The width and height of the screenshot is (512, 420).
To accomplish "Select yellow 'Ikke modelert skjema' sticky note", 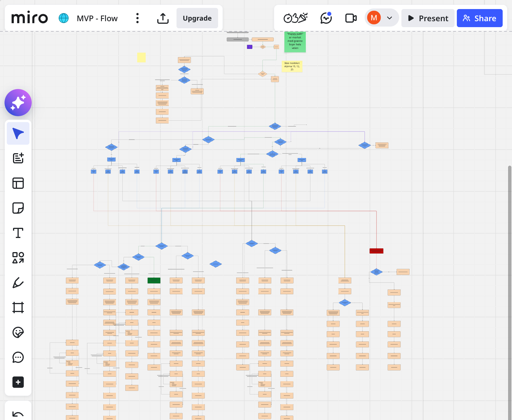I will (x=292, y=66).
